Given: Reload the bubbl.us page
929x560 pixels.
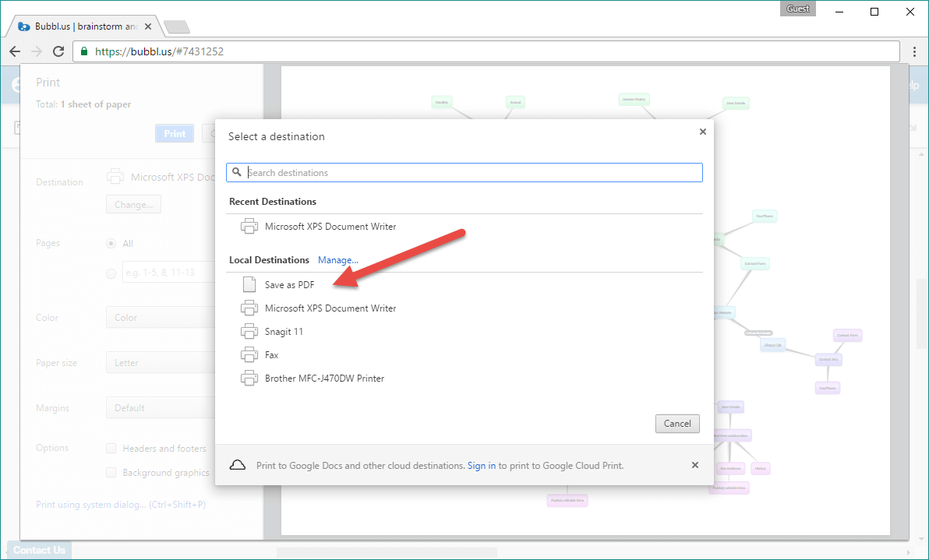Looking at the screenshot, I should [x=58, y=51].
